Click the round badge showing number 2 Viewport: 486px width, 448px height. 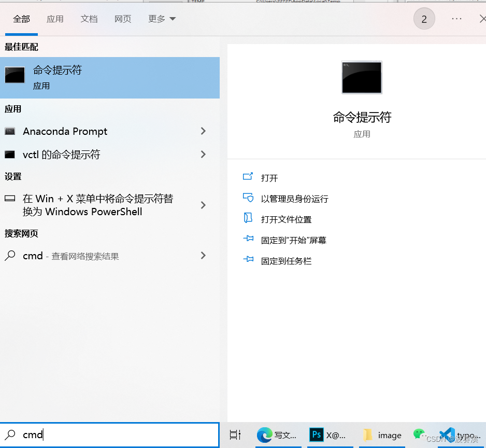424,19
